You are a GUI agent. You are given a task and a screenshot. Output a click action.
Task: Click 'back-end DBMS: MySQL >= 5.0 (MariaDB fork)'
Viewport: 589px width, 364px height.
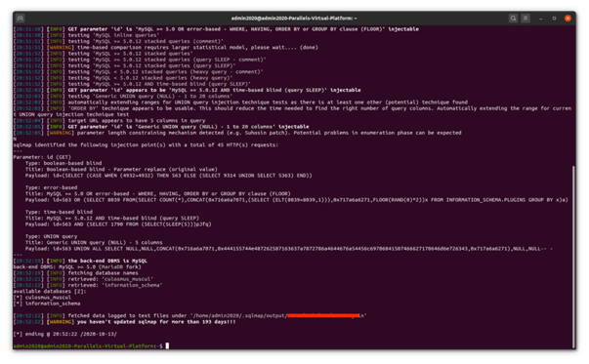pos(77,266)
